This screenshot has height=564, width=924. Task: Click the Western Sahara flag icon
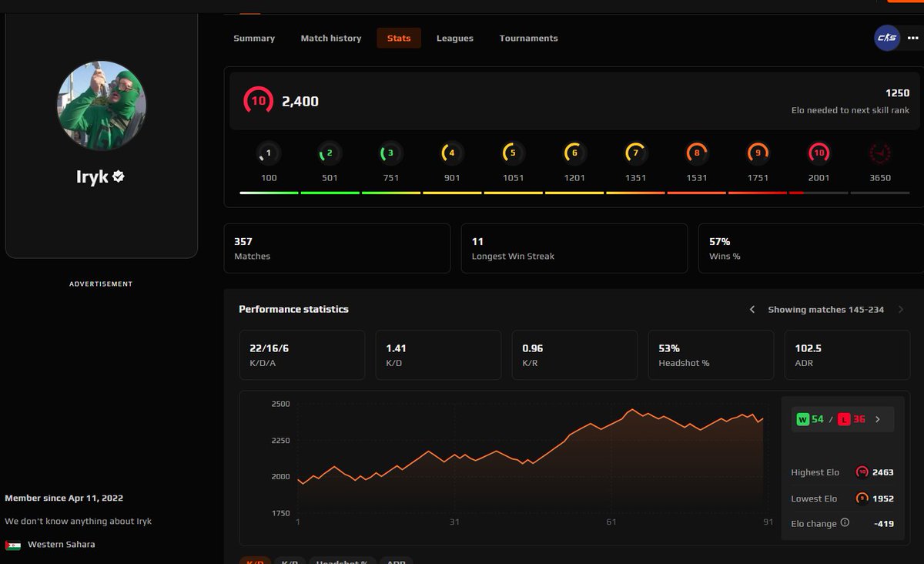[x=13, y=545]
